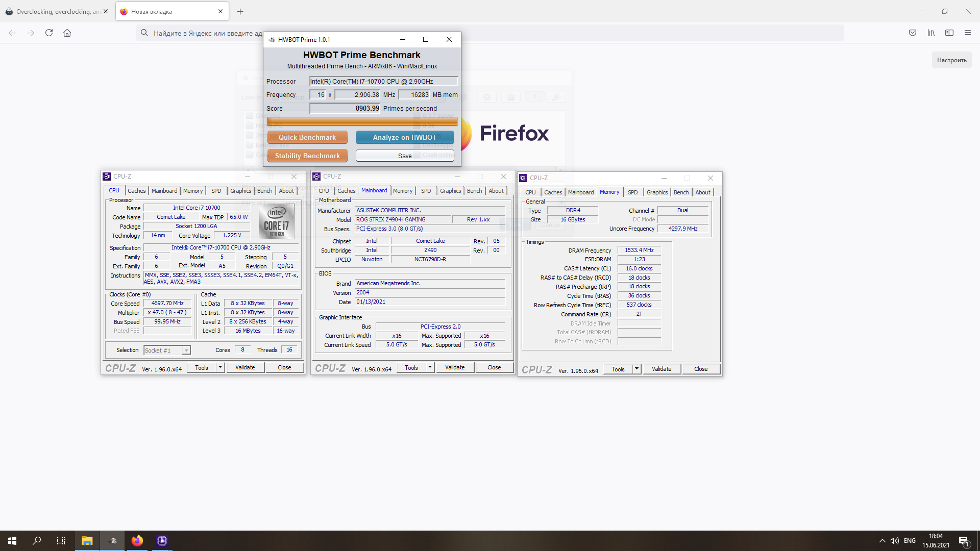The width and height of the screenshot is (980, 551).
Task: Open Firefox library icon
Action: point(931,33)
